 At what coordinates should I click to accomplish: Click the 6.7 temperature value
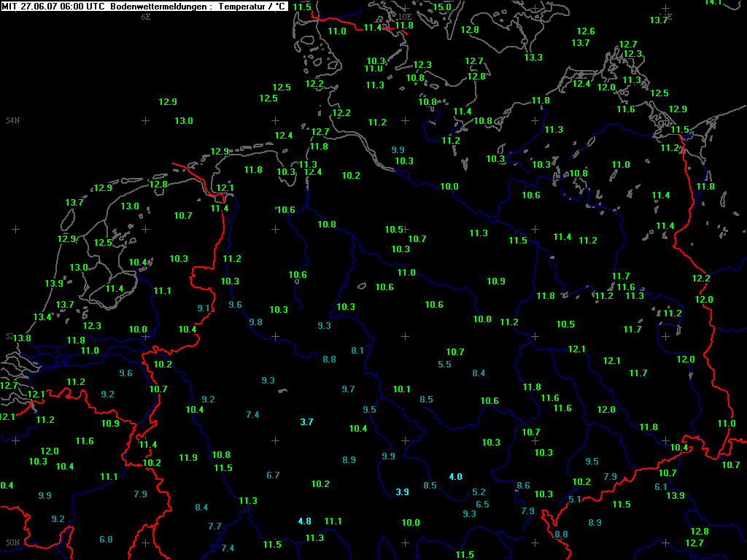(x=273, y=475)
